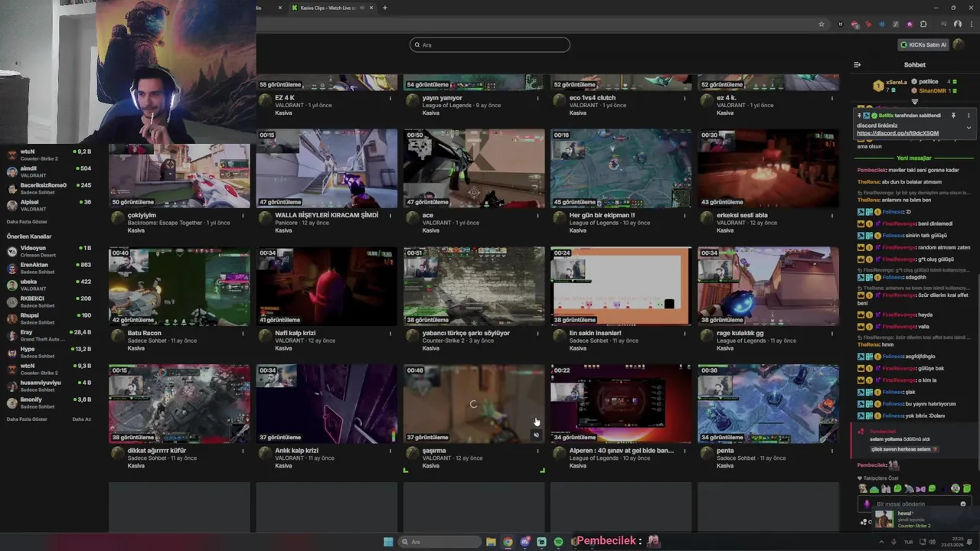The width and height of the screenshot is (980, 551).
Task: Click the Ara search field on Kick
Action: (x=490, y=44)
